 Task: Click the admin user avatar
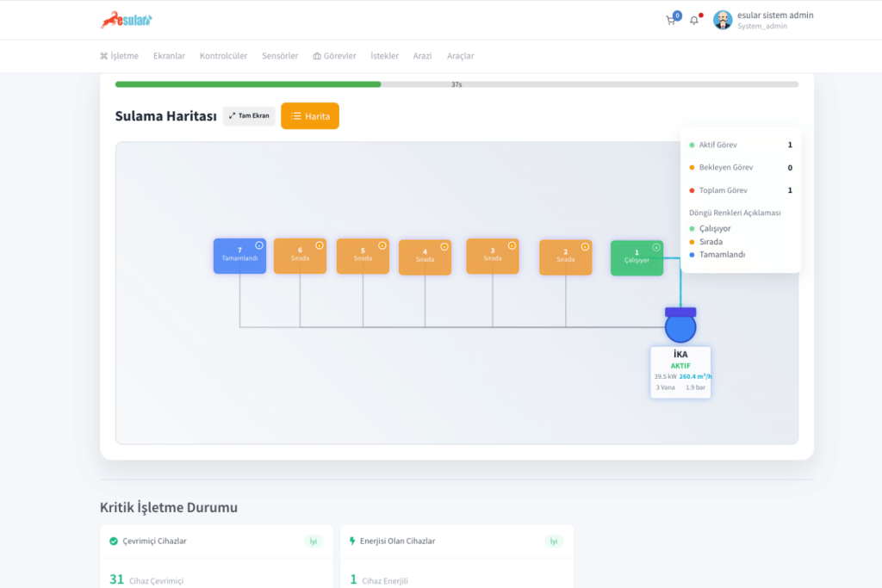(x=723, y=20)
